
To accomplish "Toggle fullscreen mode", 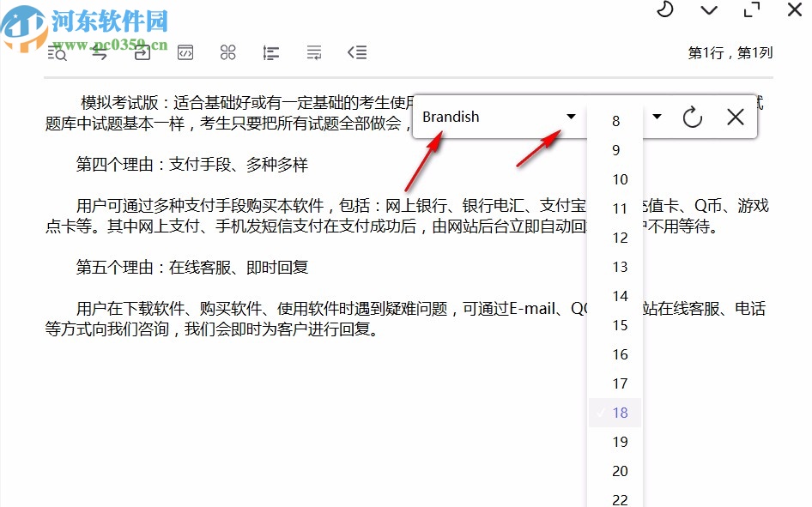I will pyautogui.click(x=751, y=10).
